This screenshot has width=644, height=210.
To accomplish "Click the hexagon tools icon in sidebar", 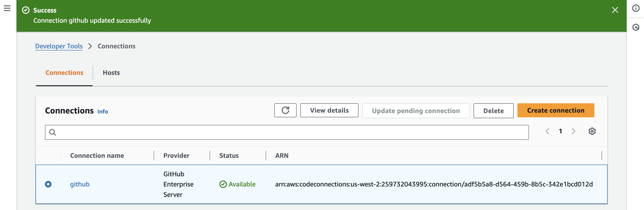I will click(x=636, y=27).
